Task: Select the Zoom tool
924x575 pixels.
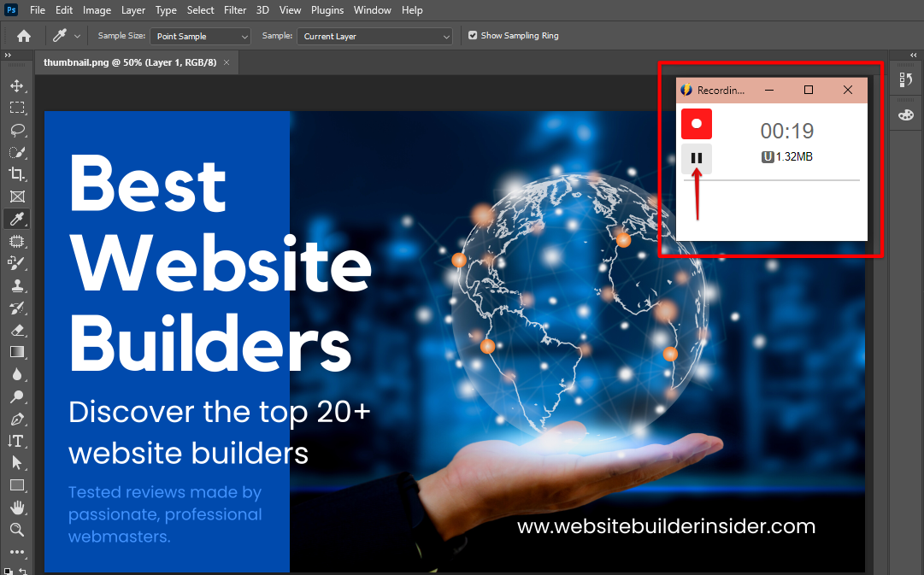Action: [x=17, y=530]
